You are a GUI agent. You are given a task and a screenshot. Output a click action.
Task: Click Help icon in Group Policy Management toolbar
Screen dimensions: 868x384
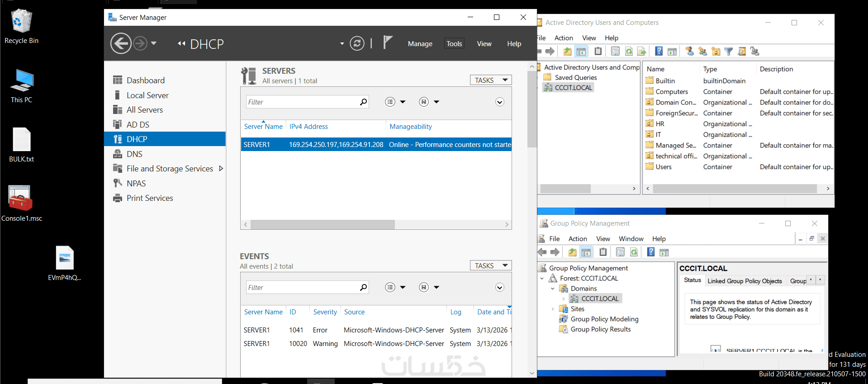coord(651,252)
